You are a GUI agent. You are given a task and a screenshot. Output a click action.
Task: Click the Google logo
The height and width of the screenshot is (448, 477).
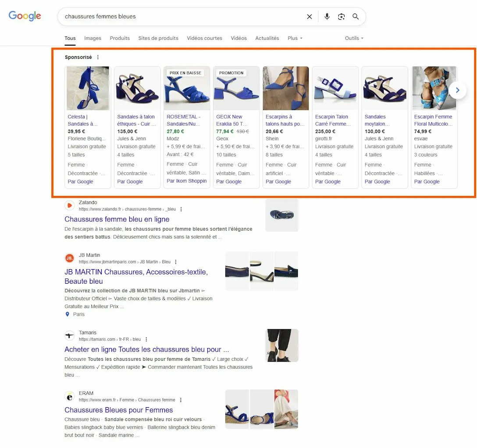point(25,16)
